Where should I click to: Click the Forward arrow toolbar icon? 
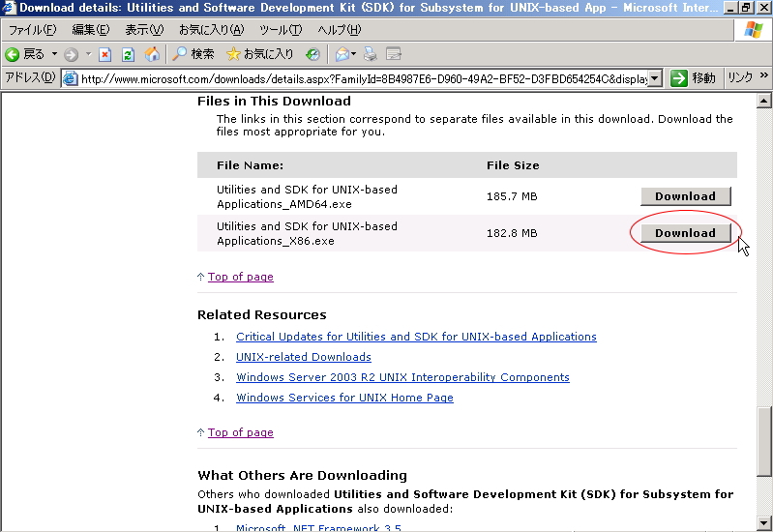coord(71,54)
